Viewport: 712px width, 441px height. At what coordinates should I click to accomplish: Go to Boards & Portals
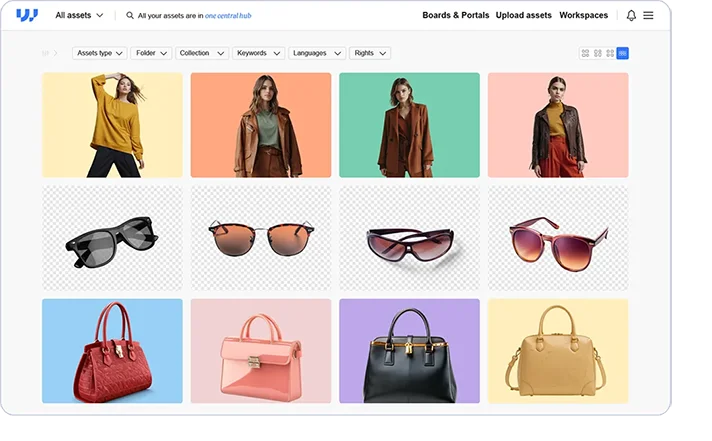click(x=455, y=15)
